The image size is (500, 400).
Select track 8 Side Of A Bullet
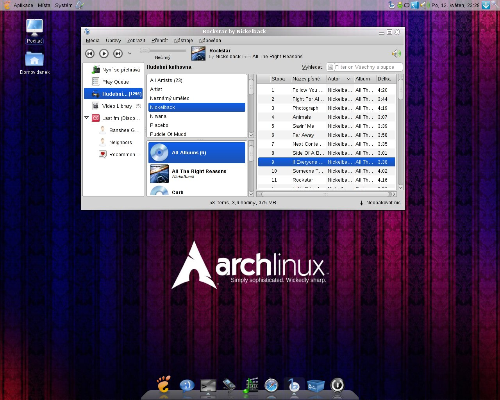tap(327, 153)
